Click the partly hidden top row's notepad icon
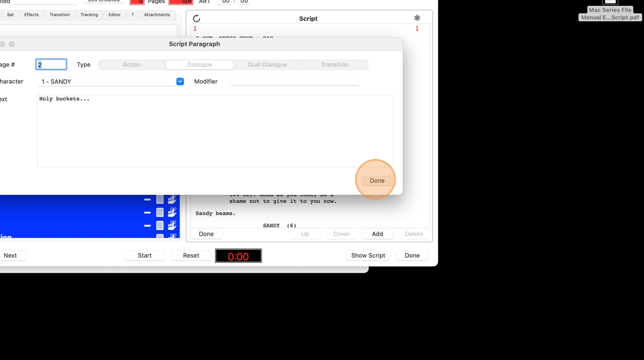 [160, 200]
